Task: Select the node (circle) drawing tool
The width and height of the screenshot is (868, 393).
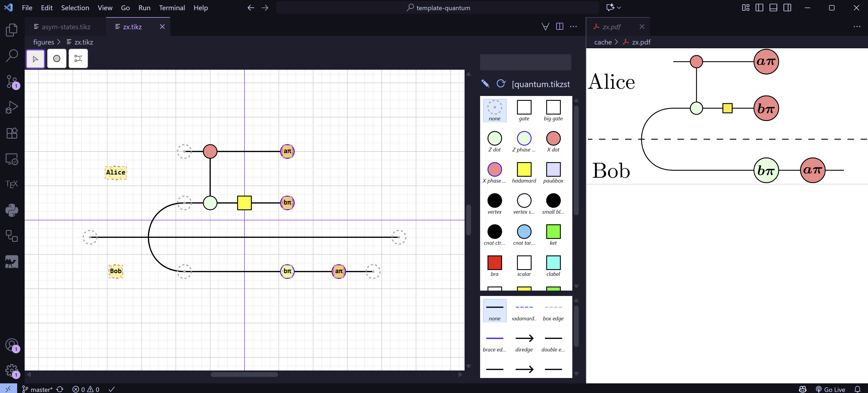Action: click(57, 59)
